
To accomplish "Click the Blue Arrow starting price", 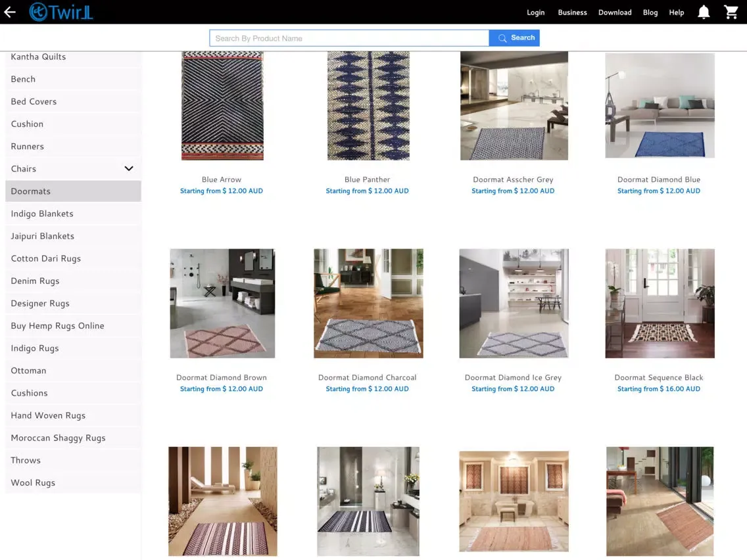I will tap(222, 191).
